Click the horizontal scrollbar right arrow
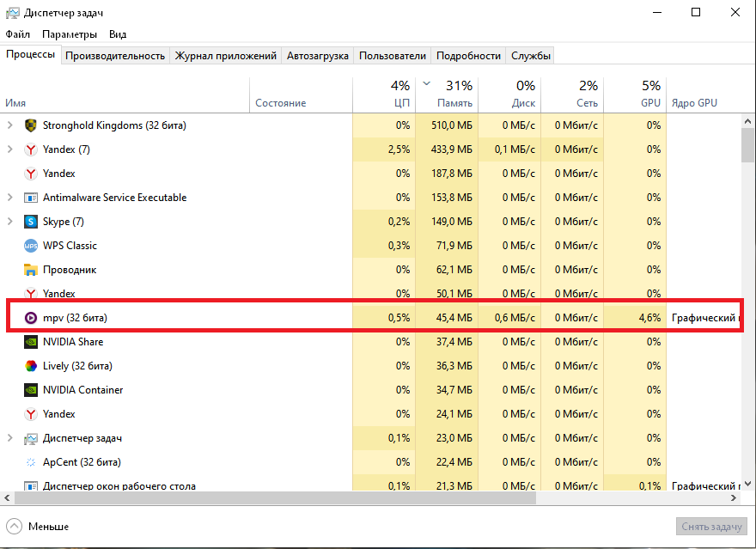The height and width of the screenshot is (549, 756). 734,498
